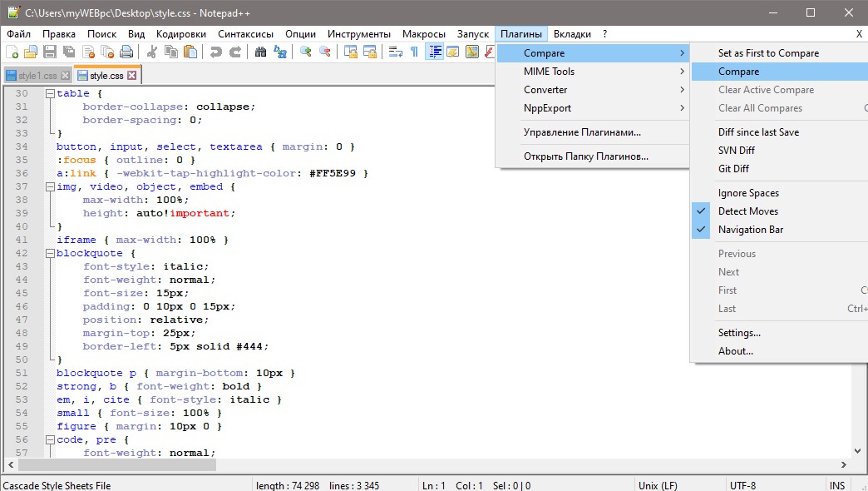Image resolution: width=868 pixels, height=491 pixels.
Task: Zoom in with the magnifier plus icon
Action: click(x=306, y=52)
